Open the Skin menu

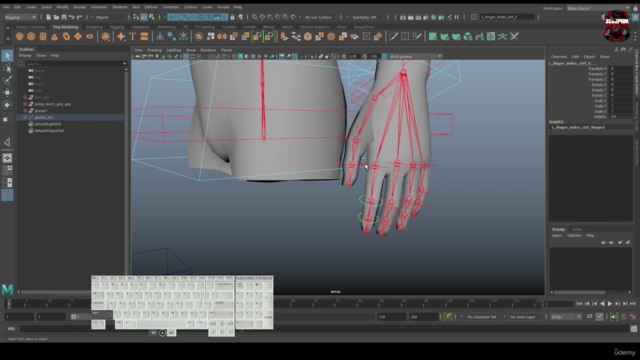click(x=136, y=7)
